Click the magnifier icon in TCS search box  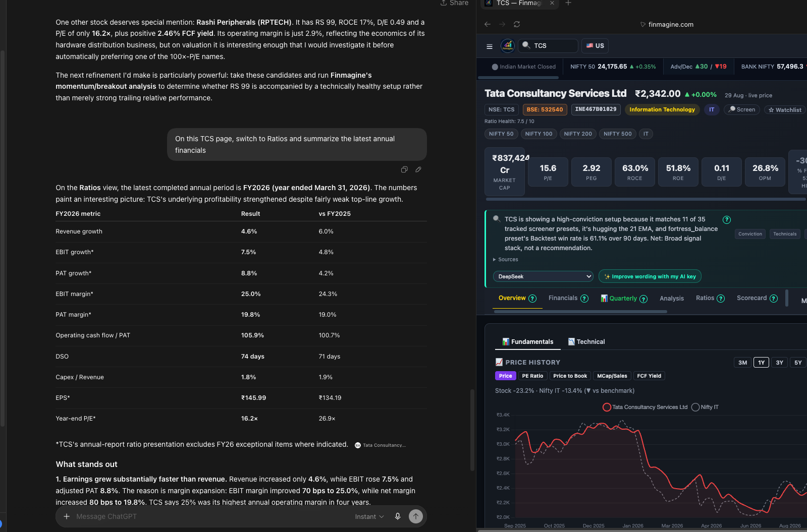click(x=526, y=45)
